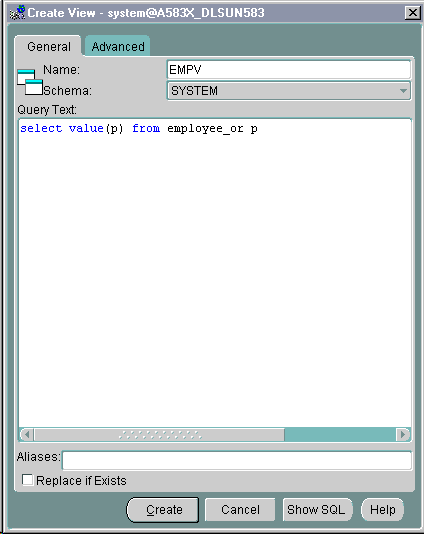Click the Cancel button
This screenshot has height=534, width=424.
(240, 509)
